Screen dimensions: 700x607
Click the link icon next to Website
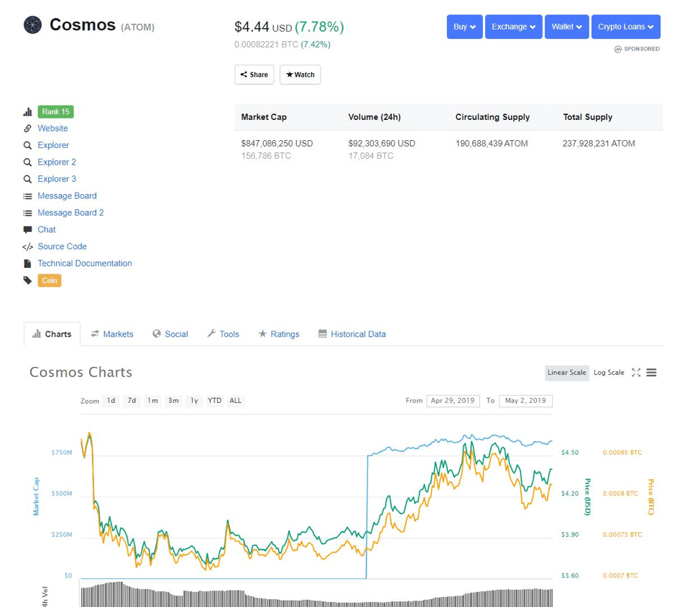pos(28,129)
